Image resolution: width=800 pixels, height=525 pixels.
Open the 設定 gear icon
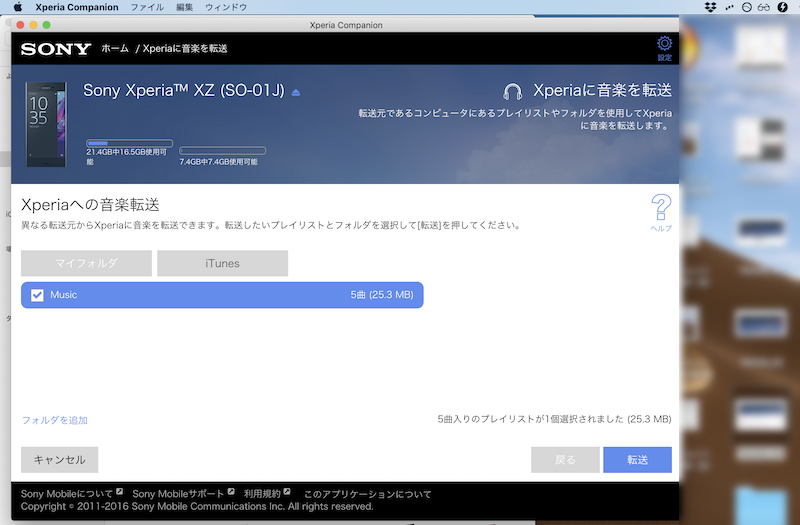664,44
